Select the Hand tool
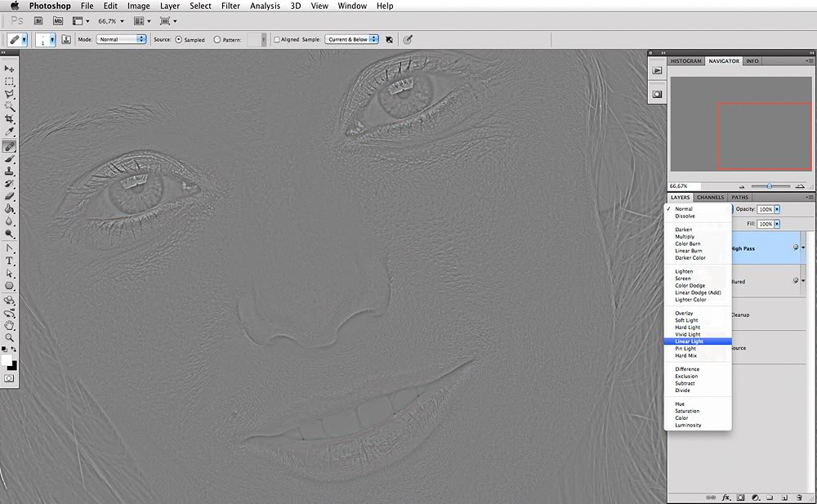 9,326
